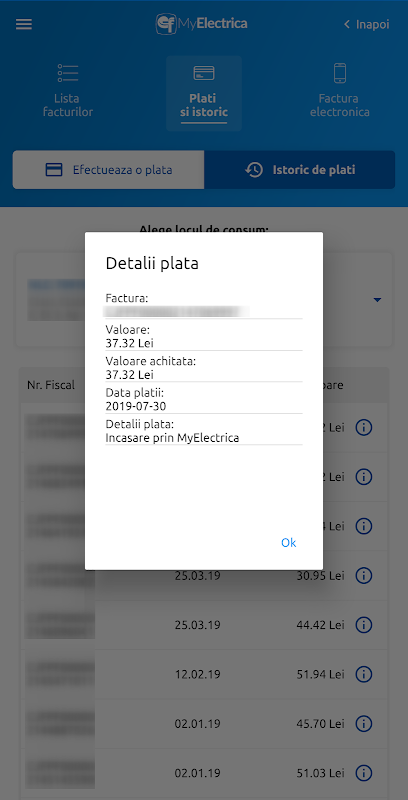Click the 2019-07-30 payment date value

point(136,406)
